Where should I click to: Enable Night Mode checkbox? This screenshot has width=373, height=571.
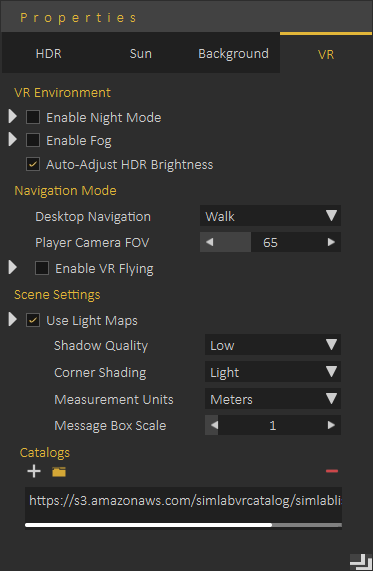click(33, 117)
